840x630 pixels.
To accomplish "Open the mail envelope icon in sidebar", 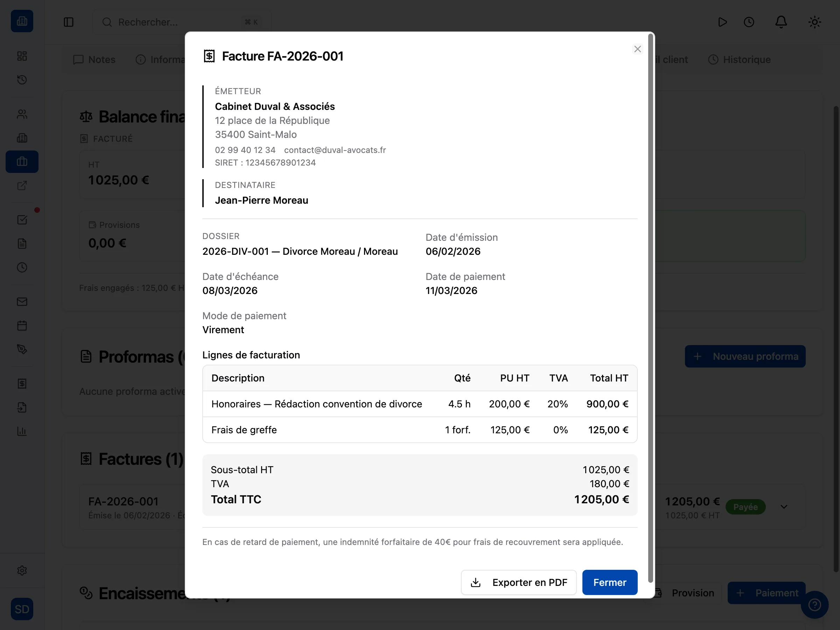I will pos(22,302).
